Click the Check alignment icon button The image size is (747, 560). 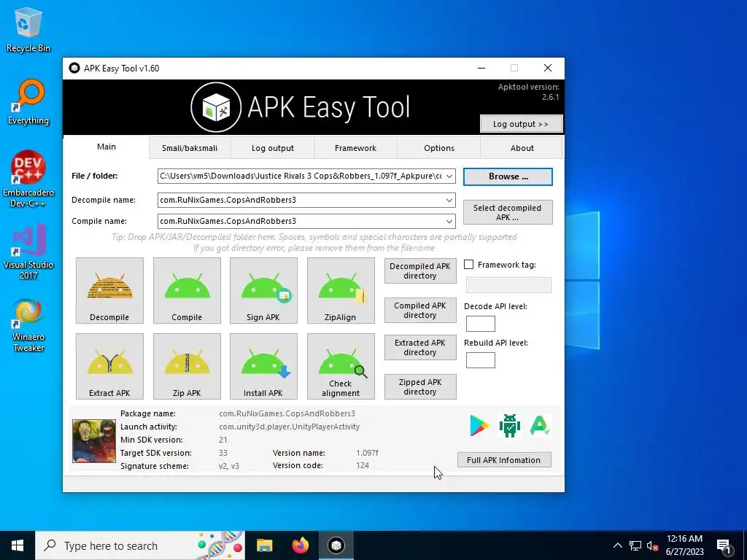pos(341,366)
